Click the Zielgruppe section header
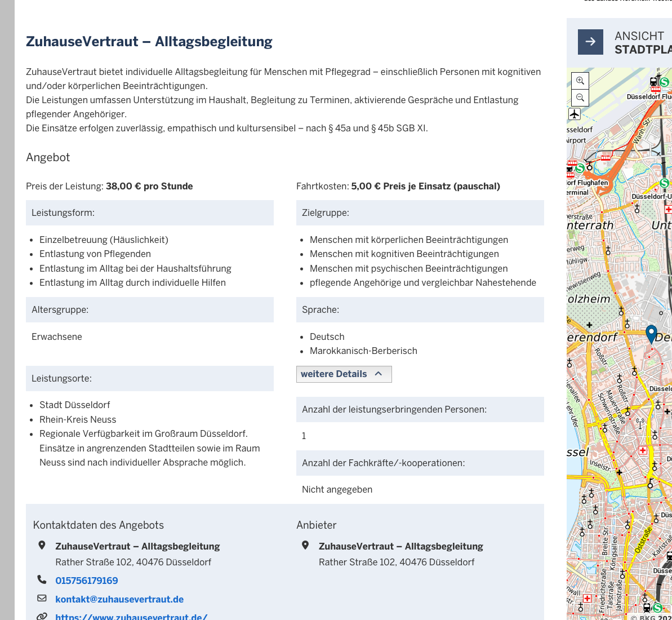Screen dimensions: 672x620 [x=420, y=213]
